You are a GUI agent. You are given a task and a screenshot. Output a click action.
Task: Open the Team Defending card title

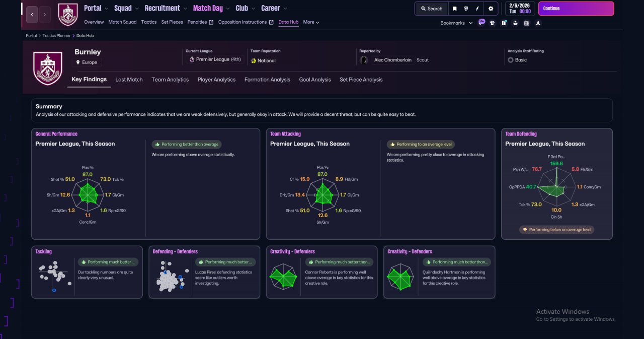coord(521,134)
